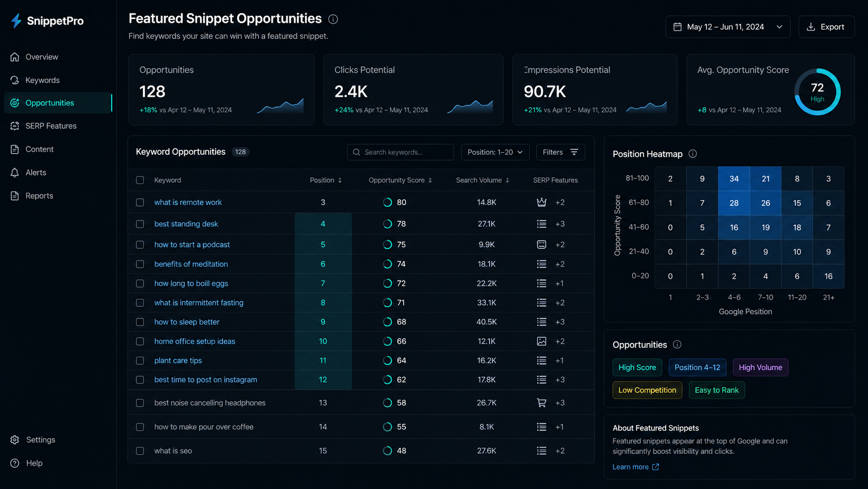This screenshot has height=489, width=868.
Task: Toggle the select-all checkbox in table header
Action: click(x=140, y=180)
